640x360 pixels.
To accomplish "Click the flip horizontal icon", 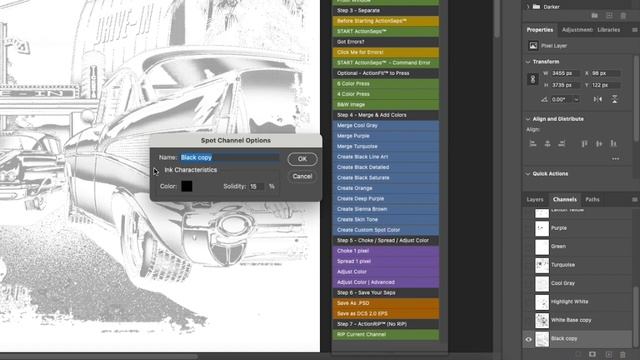I will pos(598,99).
